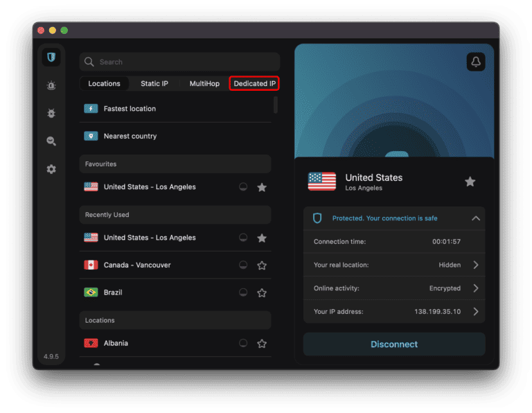
Task: Maximize window with green button
Action: point(64,30)
